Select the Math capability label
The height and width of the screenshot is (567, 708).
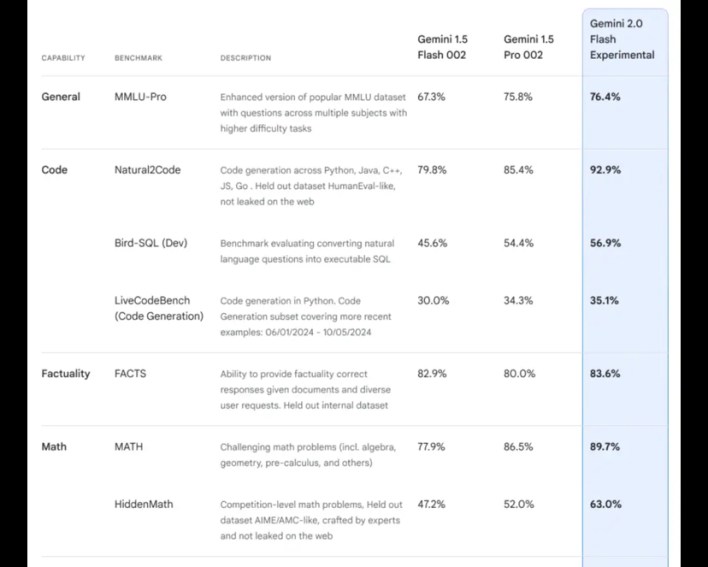tap(54, 446)
